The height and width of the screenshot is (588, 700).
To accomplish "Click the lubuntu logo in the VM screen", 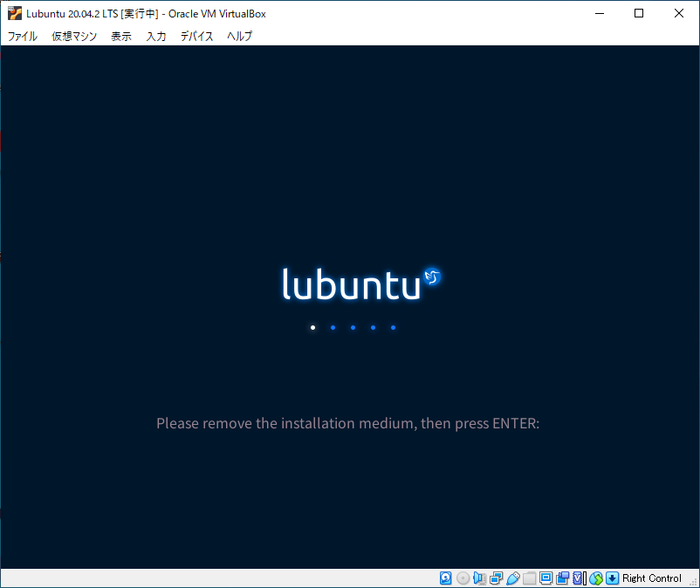I will coord(361,284).
